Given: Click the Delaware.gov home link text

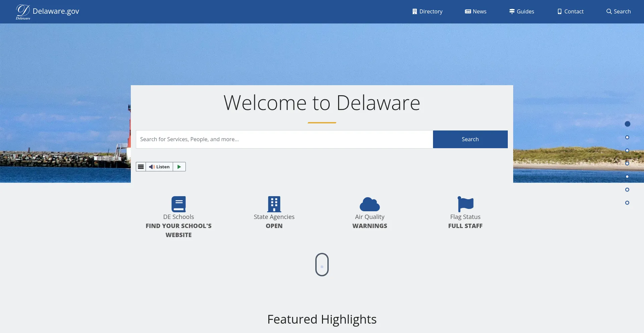Looking at the screenshot, I should [56, 11].
